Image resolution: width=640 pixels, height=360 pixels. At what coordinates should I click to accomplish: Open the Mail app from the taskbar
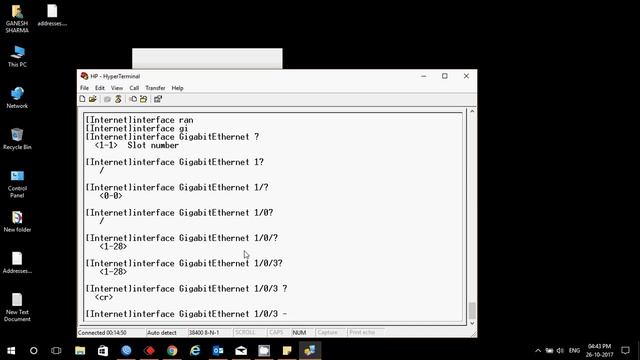click(241, 351)
